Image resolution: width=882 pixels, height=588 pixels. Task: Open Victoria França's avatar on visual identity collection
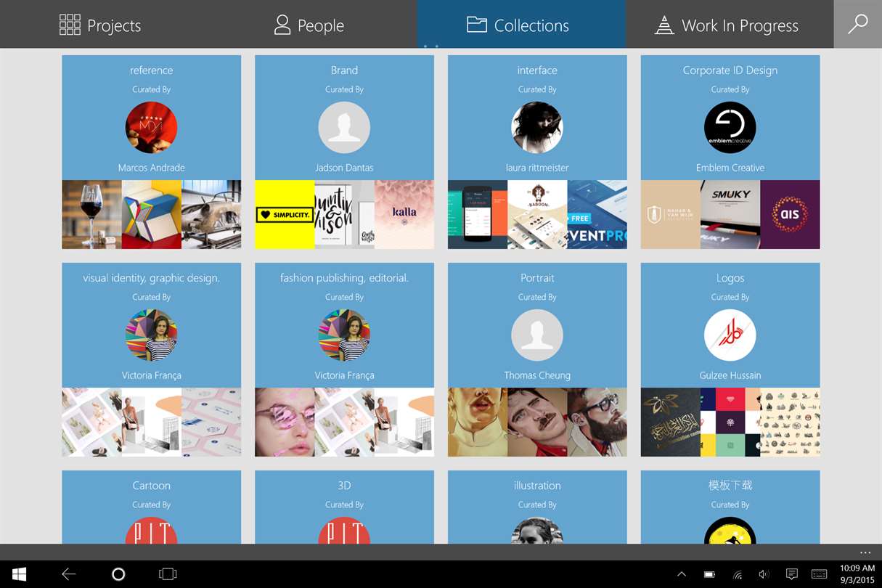pos(152,335)
